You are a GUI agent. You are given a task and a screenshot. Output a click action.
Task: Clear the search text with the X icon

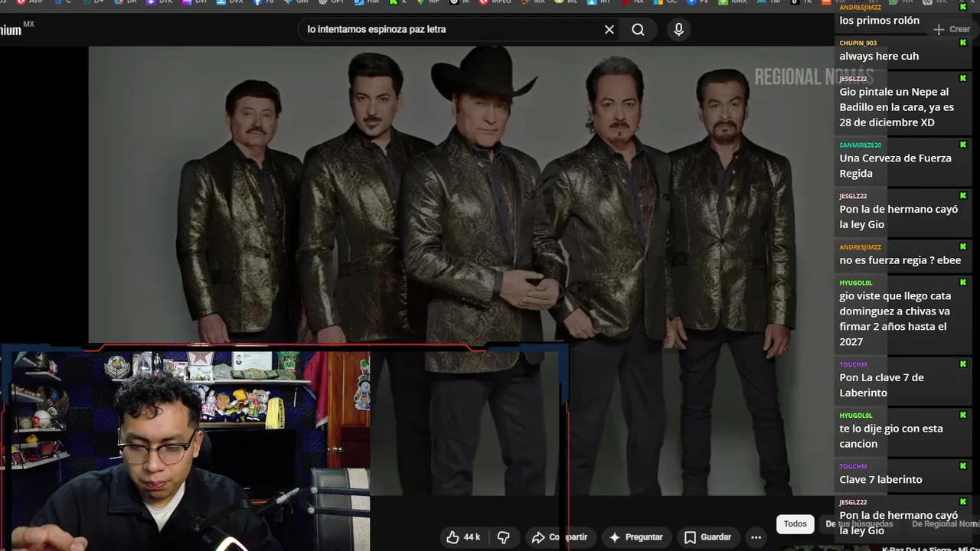[x=609, y=30]
